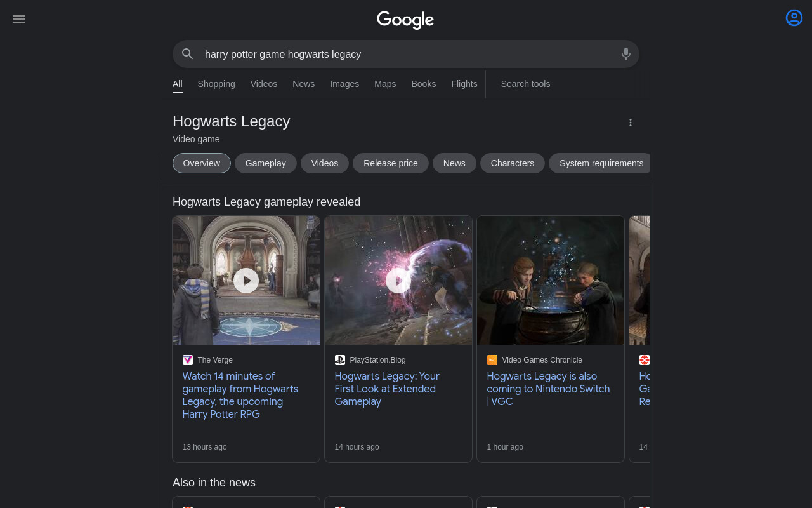Click 'Hogwarts Legacy gameplay revealed' heading

(x=266, y=202)
